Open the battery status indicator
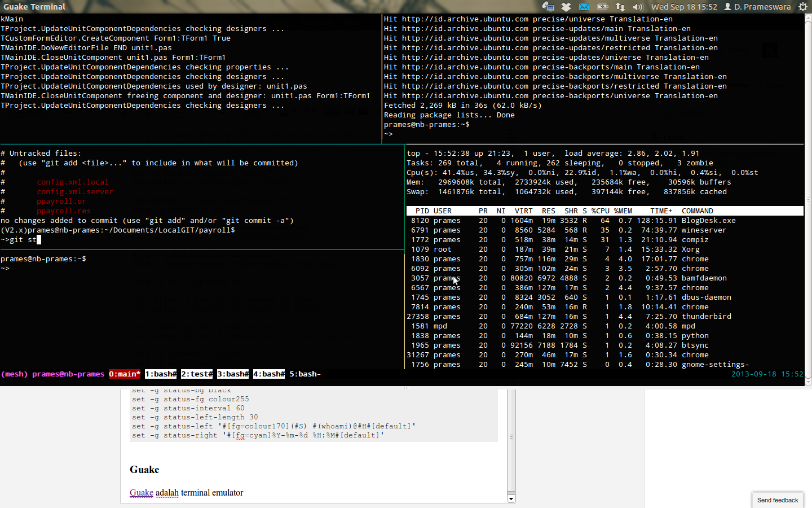 [602, 7]
